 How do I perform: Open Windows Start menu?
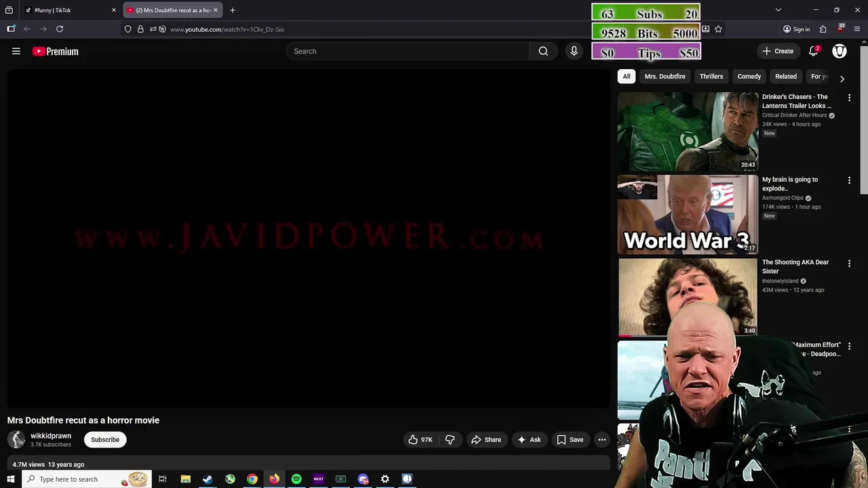[10, 479]
